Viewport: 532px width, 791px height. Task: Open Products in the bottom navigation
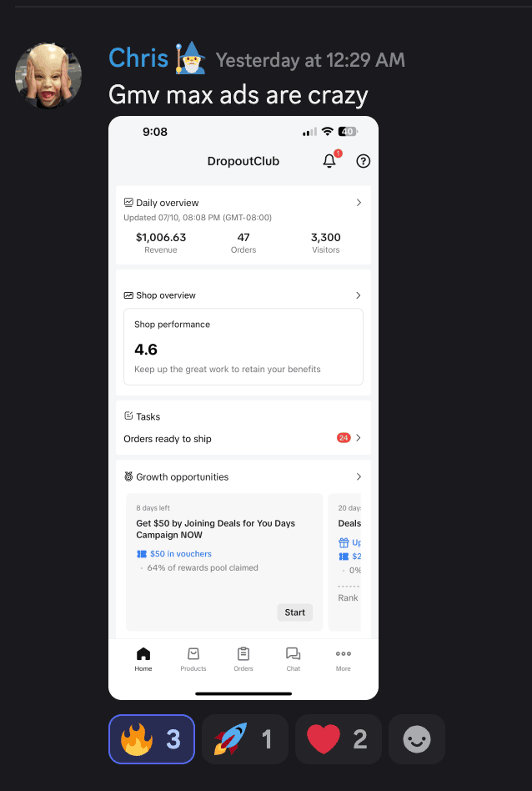[x=193, y=659]
